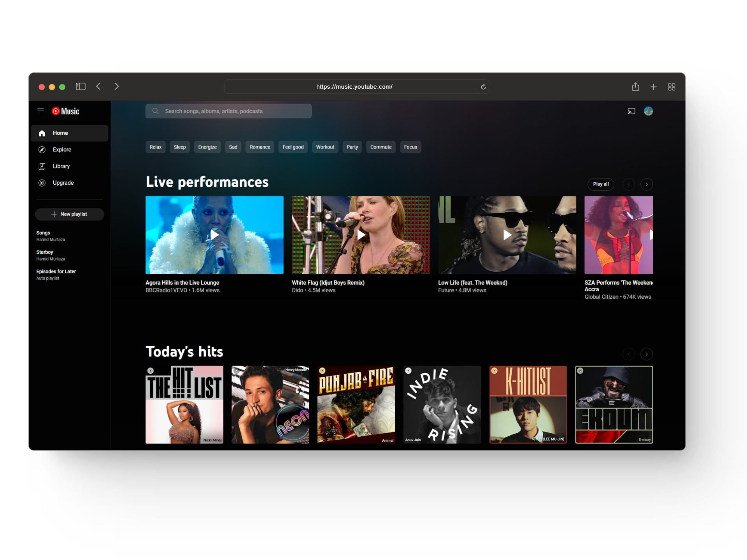
Task: Go back to previous page
Action: coord(98,86)
